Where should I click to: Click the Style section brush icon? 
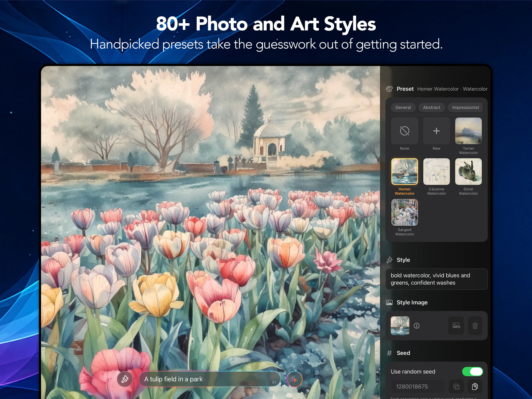(389, 260)
